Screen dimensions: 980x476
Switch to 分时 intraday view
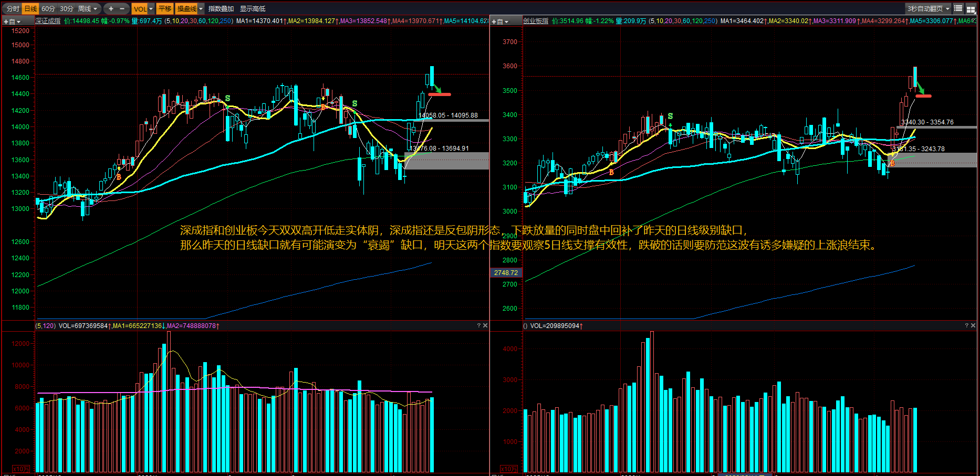pyautogui.click(x=13, y=9)
